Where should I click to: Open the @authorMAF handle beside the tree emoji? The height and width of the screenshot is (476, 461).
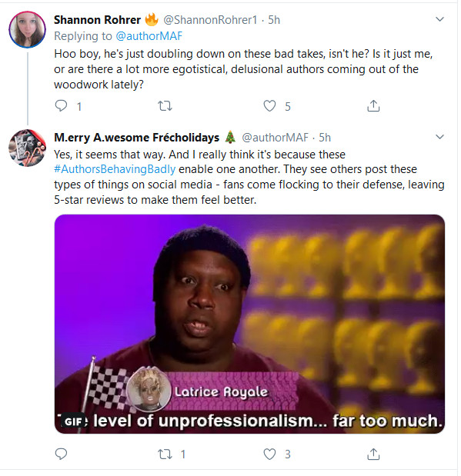click(x=275, y=138)
